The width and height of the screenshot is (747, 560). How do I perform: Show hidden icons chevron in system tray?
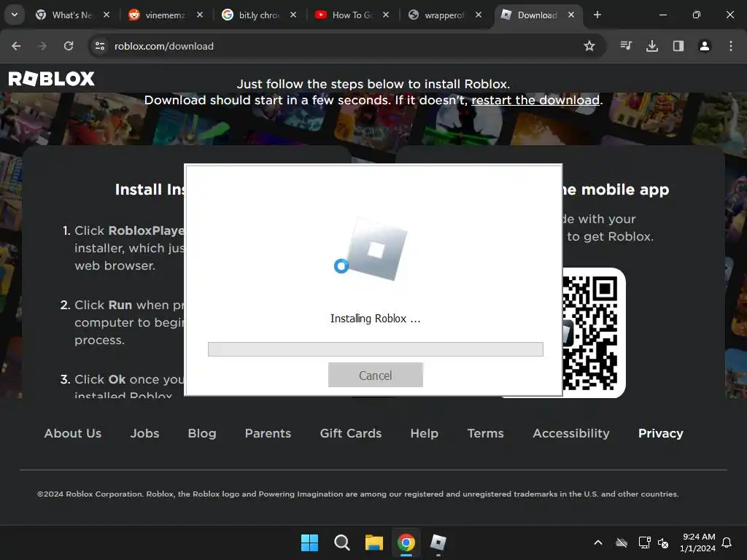[598, 542]
